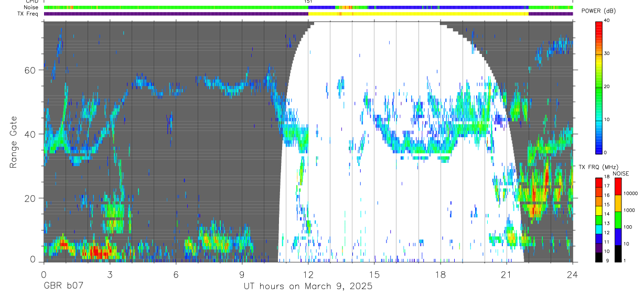Click hour 15 on the UT time axis

(374, 274)
